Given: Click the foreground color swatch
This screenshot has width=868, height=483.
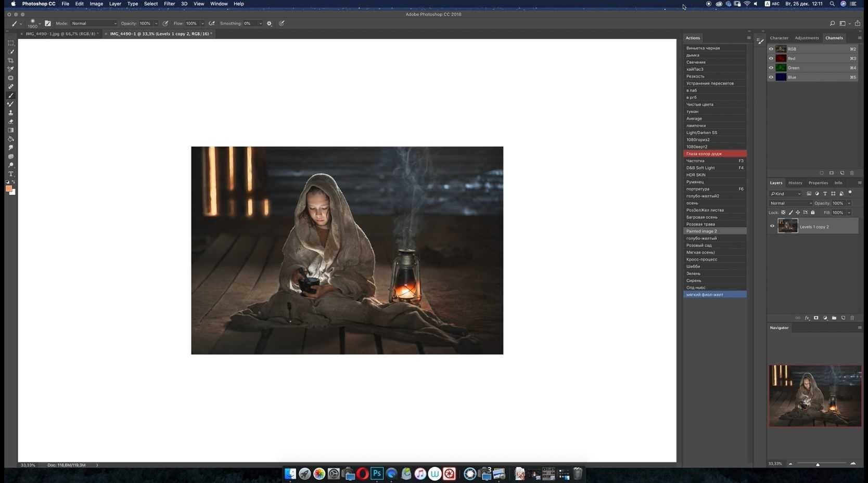Looking at the screenshot, I should [x=8, y=189].
